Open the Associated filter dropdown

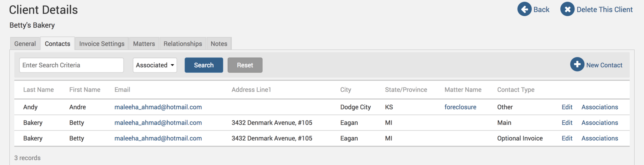pos(155,65)
